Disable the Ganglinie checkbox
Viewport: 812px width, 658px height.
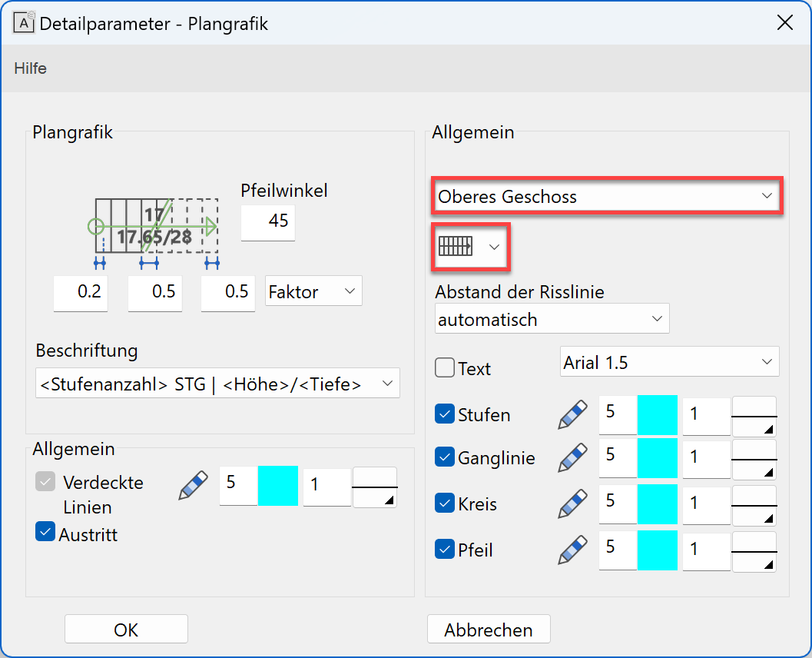445,457
